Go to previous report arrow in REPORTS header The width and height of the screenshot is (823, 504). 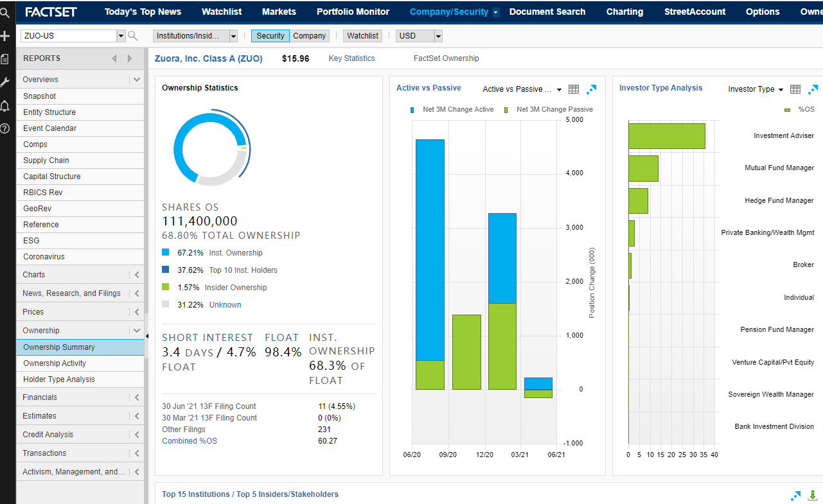click(x=114, y=58)
